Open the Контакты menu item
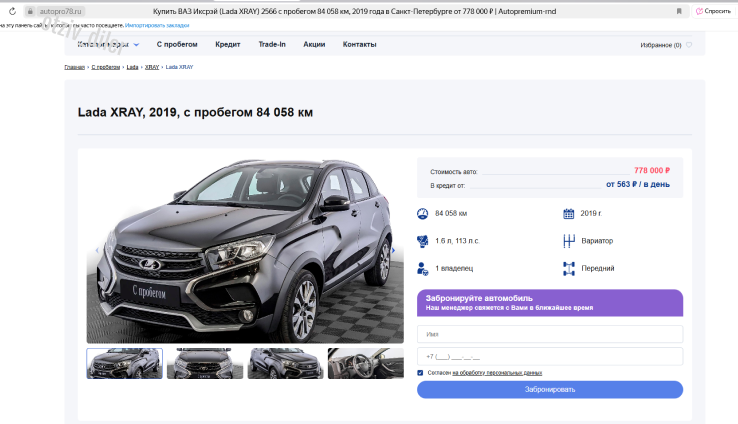 pos(360,44)
